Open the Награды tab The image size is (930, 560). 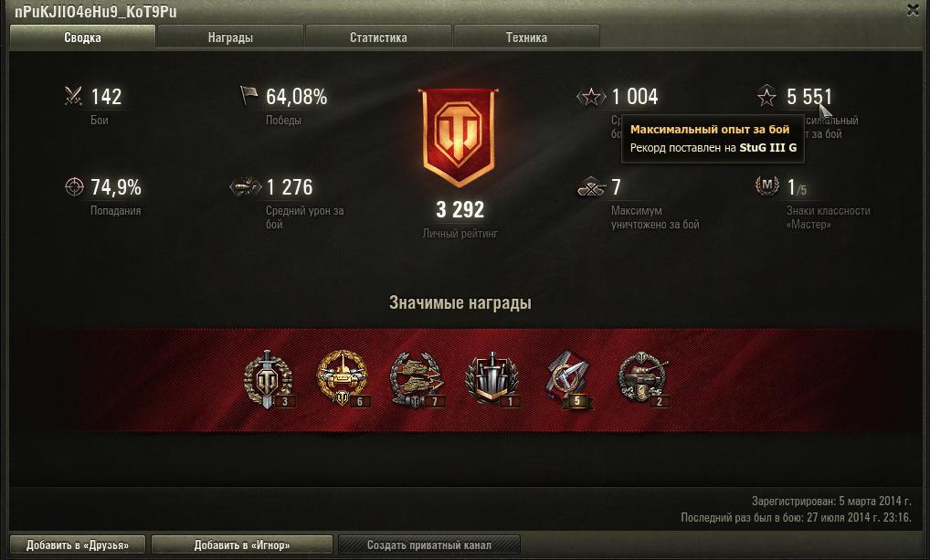230,37
